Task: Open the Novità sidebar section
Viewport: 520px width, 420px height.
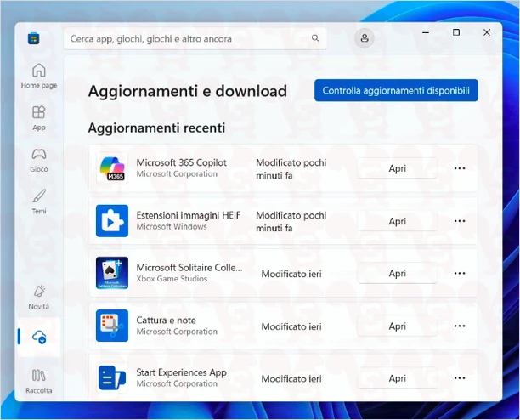Action: pyautogui.click(x=39, y=298)
